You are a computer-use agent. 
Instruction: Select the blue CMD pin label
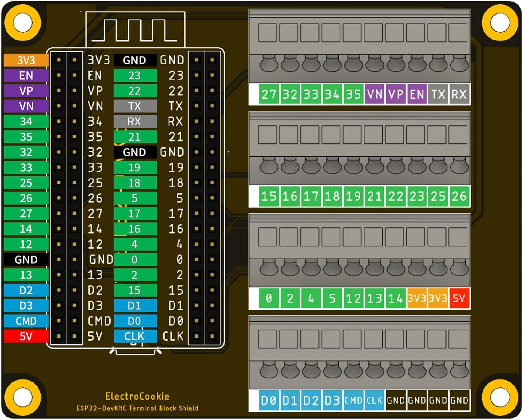coord(25,321)
